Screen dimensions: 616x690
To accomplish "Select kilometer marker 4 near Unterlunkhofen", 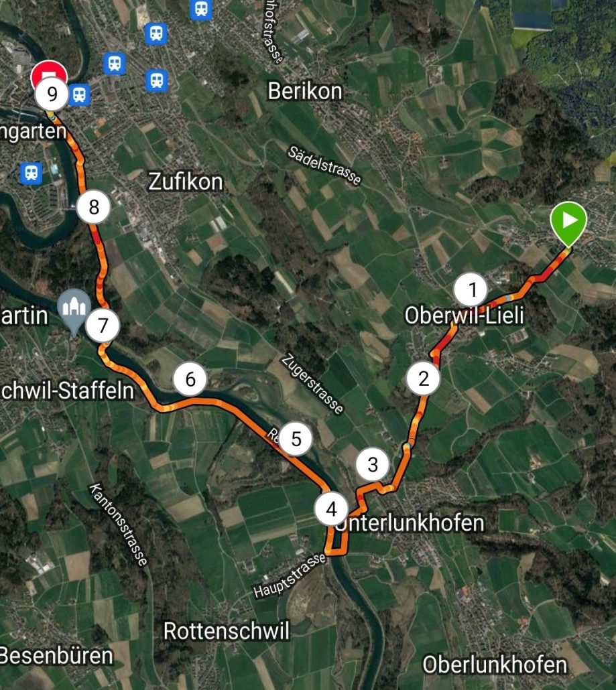I will point(331,509).
